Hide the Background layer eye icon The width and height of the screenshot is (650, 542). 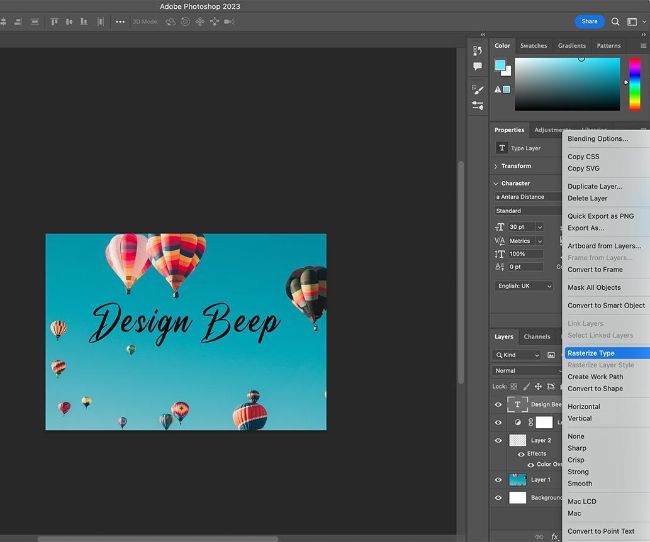click(498, 497)
